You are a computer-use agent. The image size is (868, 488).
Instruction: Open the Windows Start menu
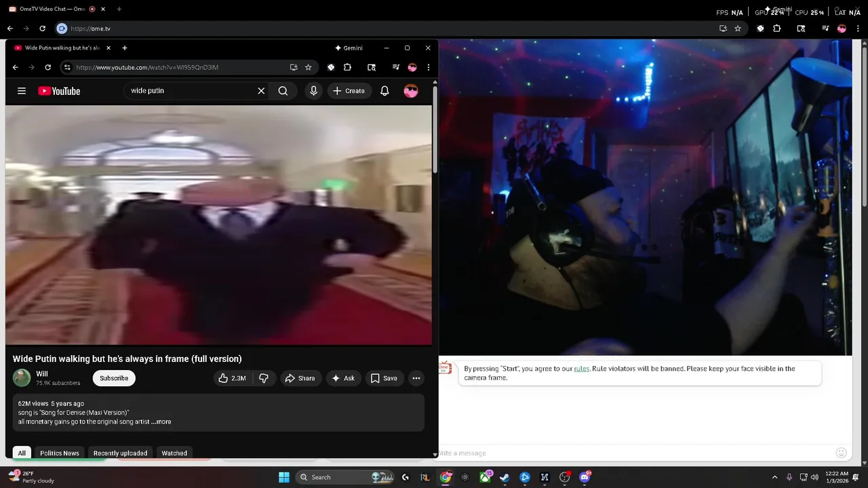(x=284, y=477)
